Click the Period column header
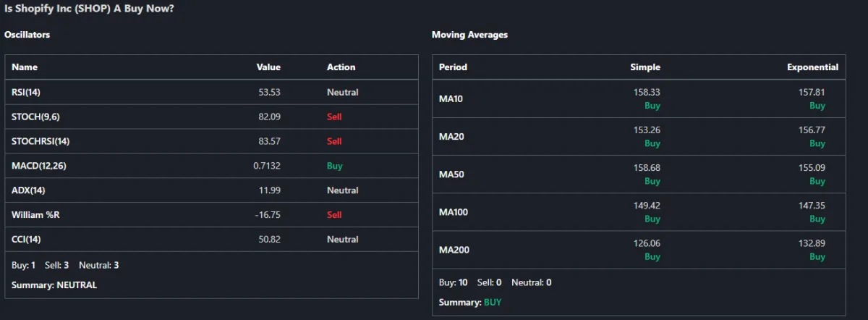868x320 pixels. pos(453,67)
